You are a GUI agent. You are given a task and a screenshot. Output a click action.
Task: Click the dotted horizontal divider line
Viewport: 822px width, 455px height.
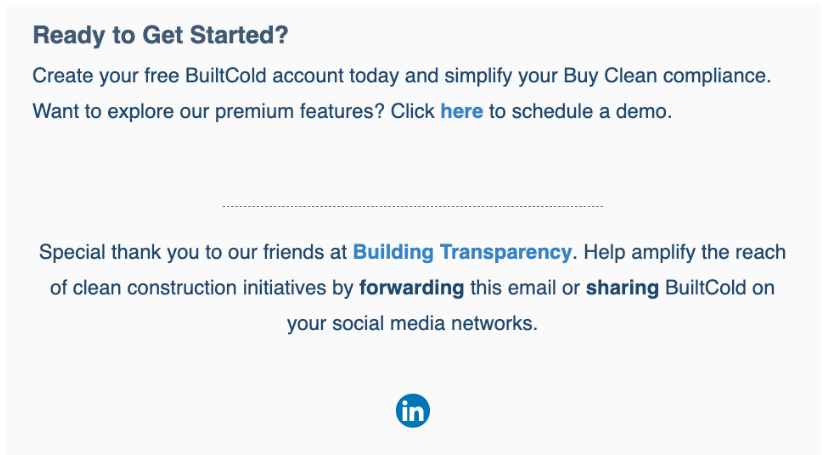click(412, 207)
